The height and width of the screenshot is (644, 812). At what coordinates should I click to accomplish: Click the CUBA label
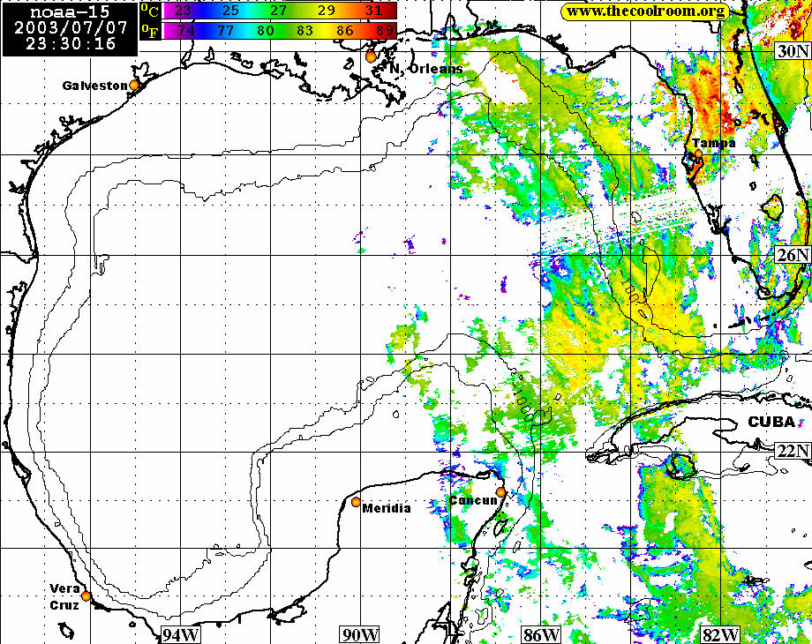point(771,422)
